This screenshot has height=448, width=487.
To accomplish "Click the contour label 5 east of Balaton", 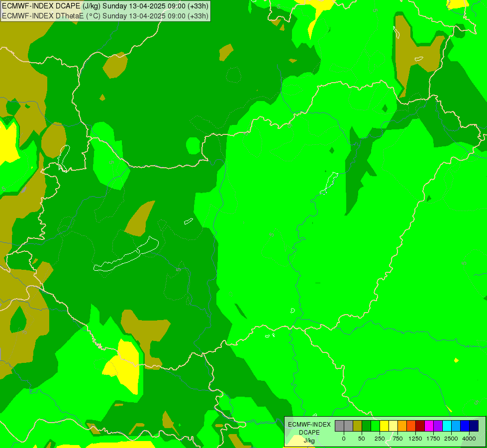I will pyautogui.click(x=178, y=269).
